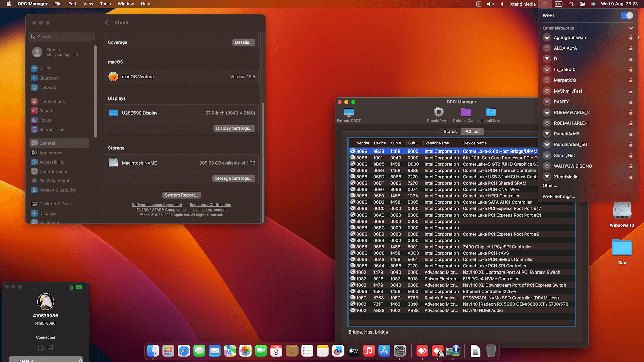
Task: Switch to the Status tab in DPCIManager
Action: click(x=450, y=131)
